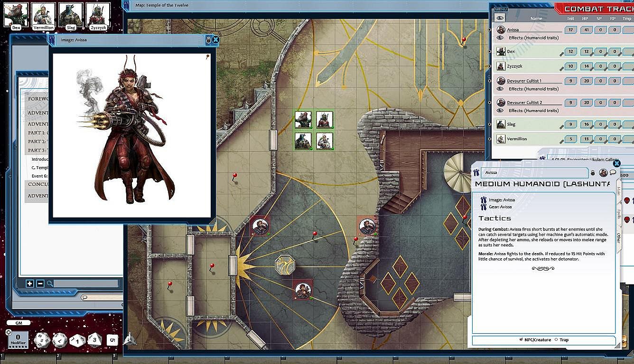Click the speech bubble icon in Avissa sheet header

(x=613, y=173)
